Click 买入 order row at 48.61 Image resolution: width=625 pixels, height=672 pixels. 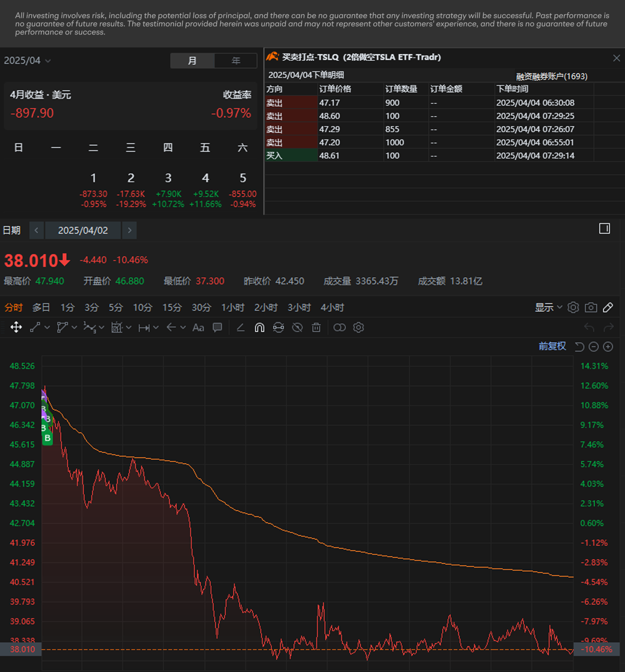(445, 155)
